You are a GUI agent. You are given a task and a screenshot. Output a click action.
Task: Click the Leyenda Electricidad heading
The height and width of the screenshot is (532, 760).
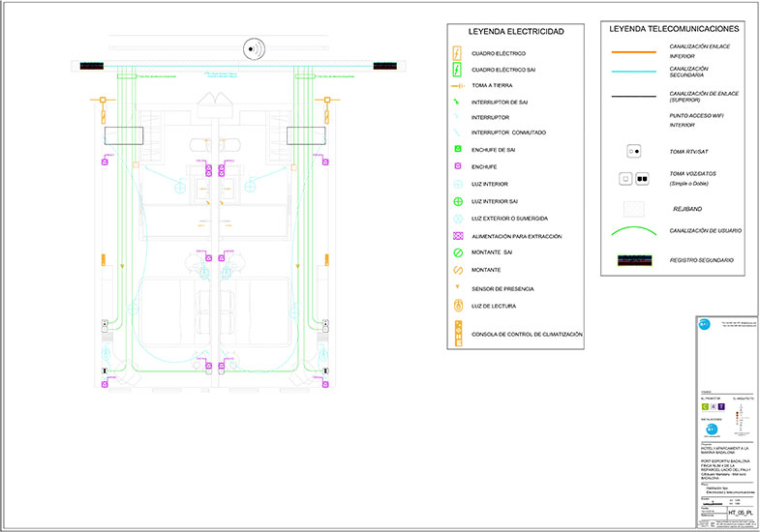point(516,31)
